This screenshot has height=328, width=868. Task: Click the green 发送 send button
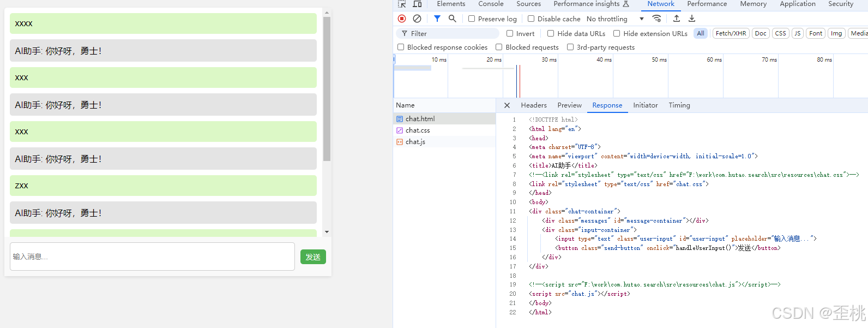click(x=313, y=257)
